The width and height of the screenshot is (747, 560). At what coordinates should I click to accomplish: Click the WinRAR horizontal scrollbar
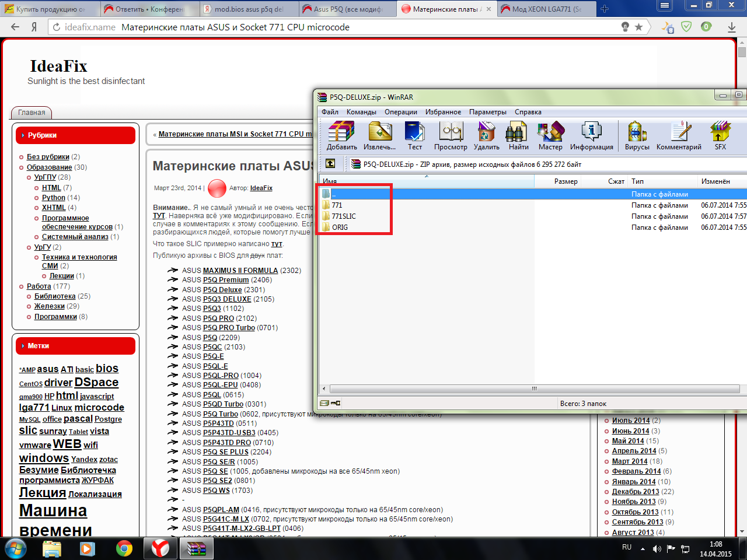pos(533,388)
